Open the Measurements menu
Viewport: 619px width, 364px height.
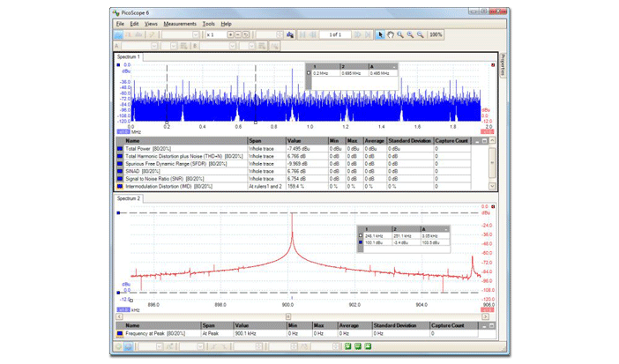tap(180, 24)
